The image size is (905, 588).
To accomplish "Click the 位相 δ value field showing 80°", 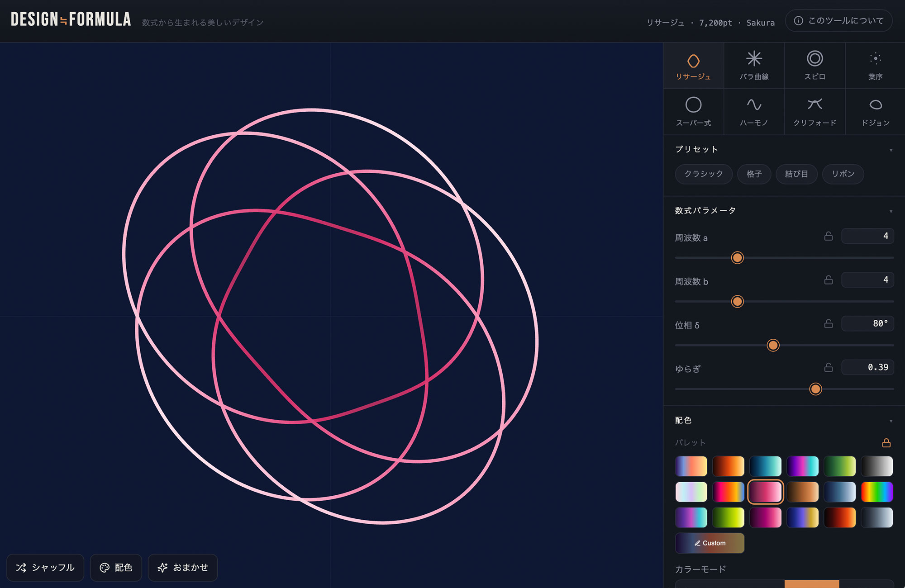I will 867,324.
